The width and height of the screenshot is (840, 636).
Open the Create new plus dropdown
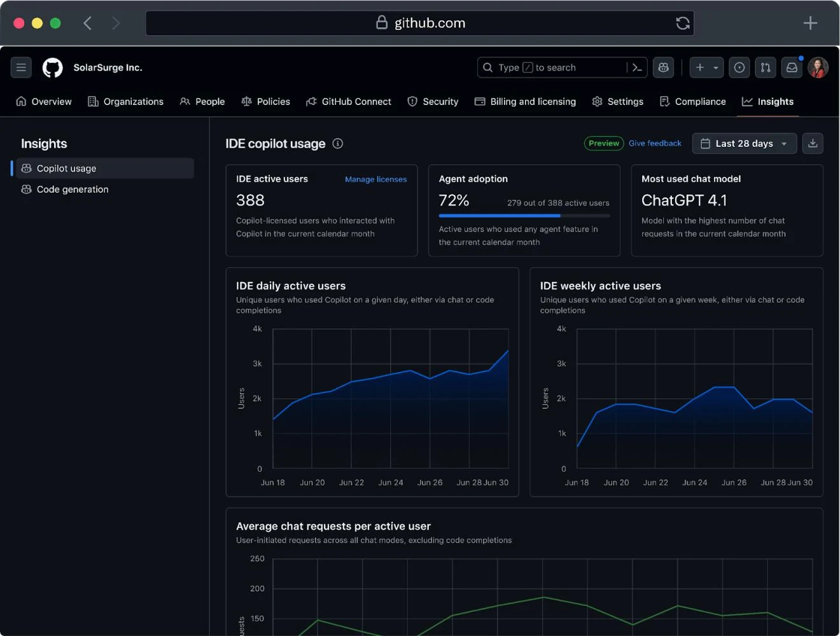(706, 67)
